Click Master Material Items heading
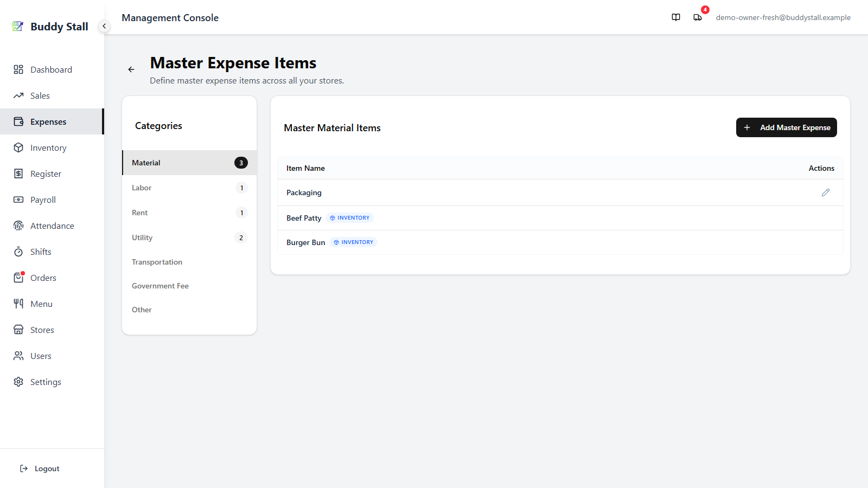 pos(332,128)
